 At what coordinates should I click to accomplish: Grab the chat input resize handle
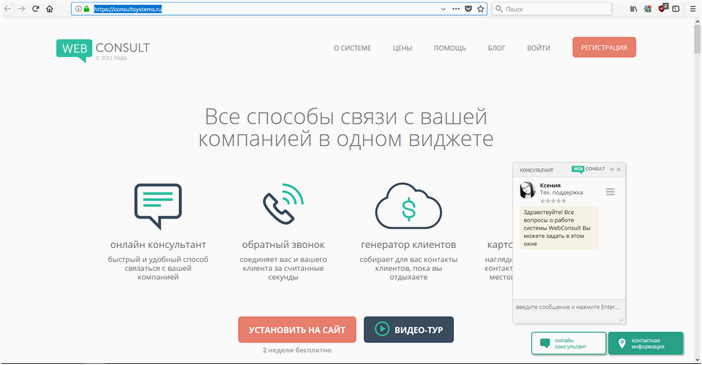pyautogui.click(x=621, y=319)
